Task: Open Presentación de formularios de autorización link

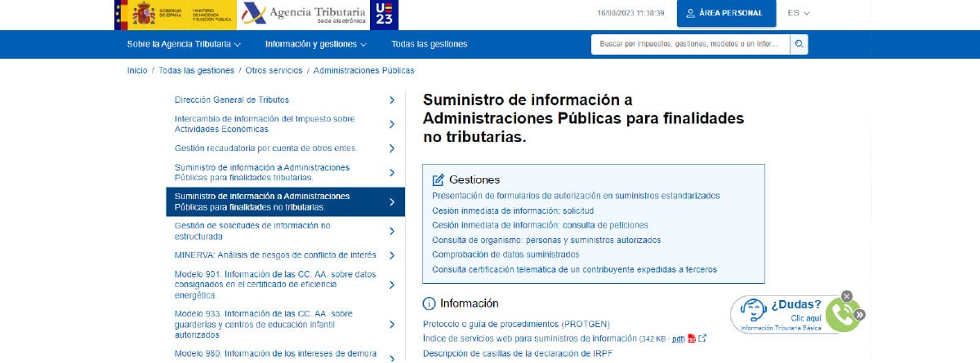Action: 576,196
